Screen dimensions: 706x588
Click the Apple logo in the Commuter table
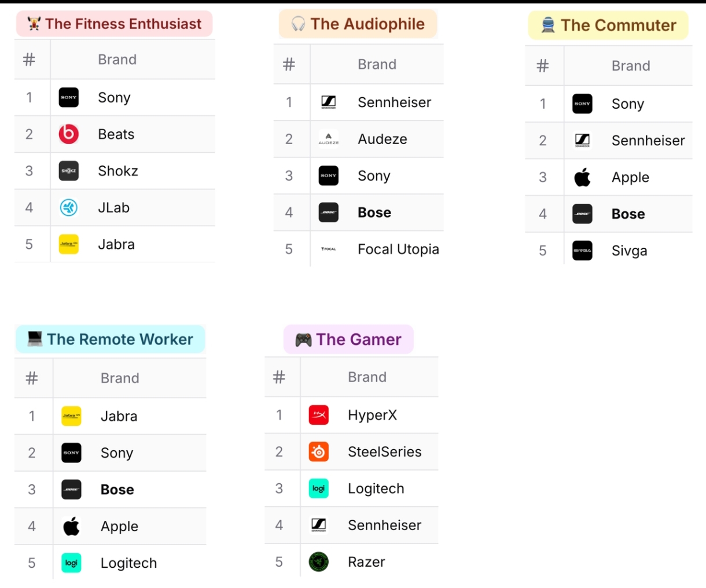(x=582, y=177)
